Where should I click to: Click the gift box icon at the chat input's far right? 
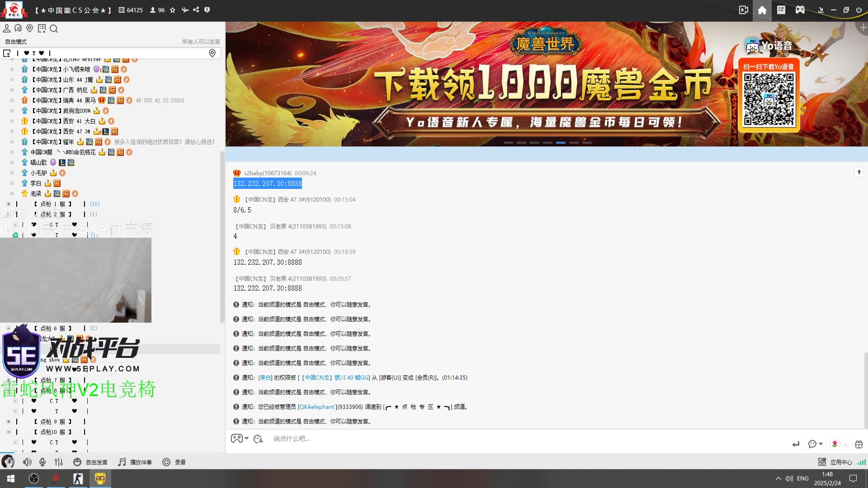click(x=859, y=444)
